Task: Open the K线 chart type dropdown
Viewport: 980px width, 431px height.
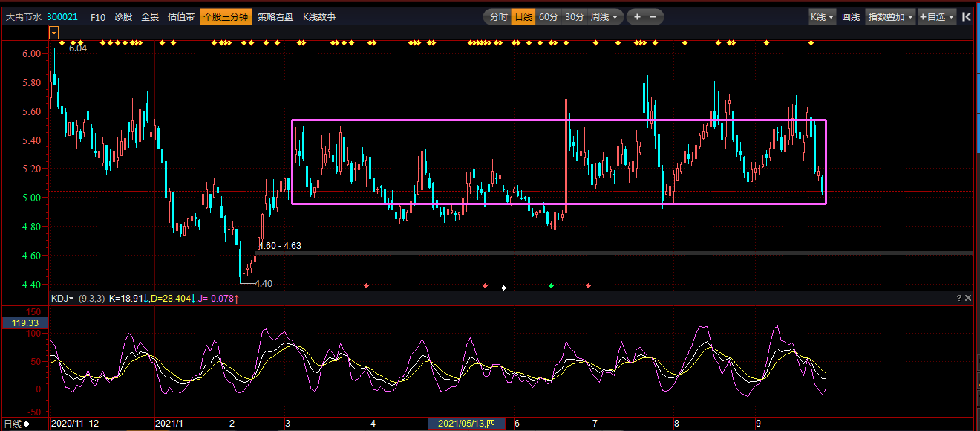Action: [x=822, y=16]
